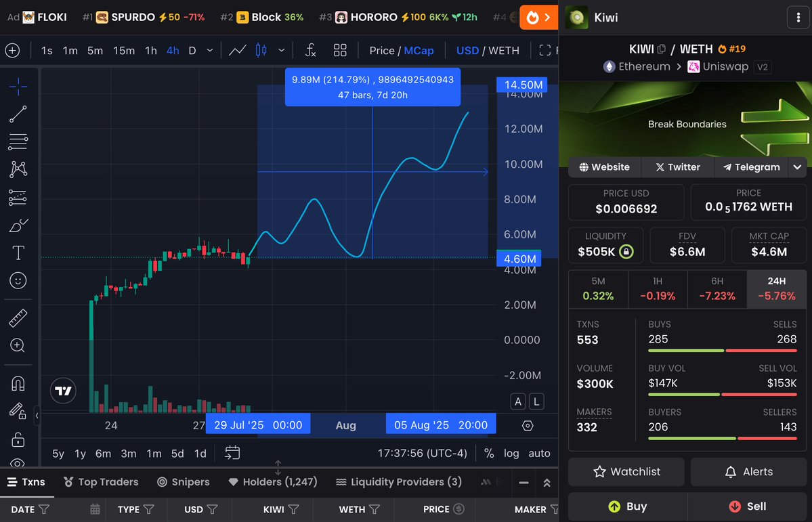
Task: Select the candlestick chart style
Action: point(261,51)
